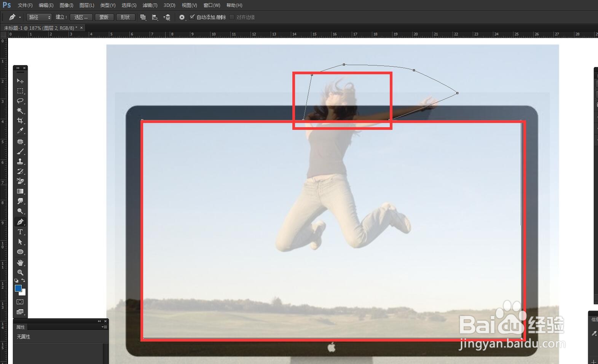This screenshot has width=598, height=364.
Task: Swap foreground and background colors
Action: [x=23, y=280]
